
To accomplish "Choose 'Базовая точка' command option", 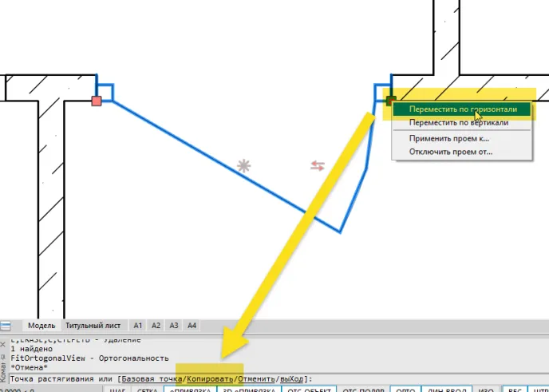I will 152,379.
